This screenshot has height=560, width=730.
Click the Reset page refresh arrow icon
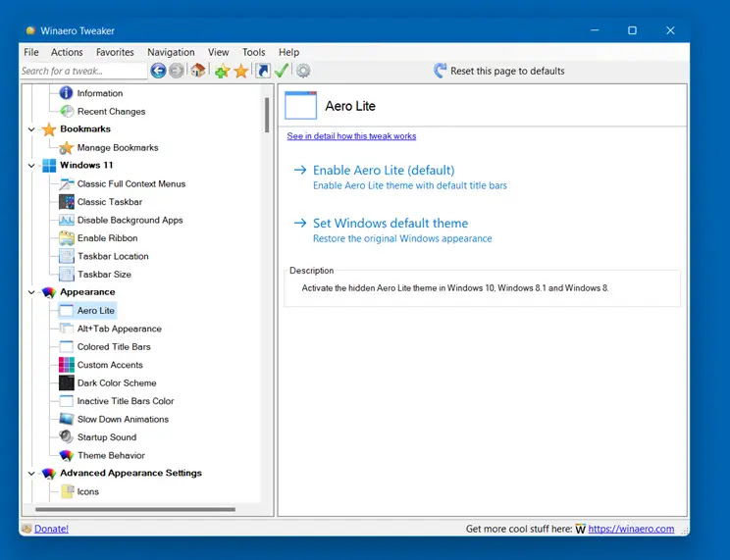(x=440, y=71)
